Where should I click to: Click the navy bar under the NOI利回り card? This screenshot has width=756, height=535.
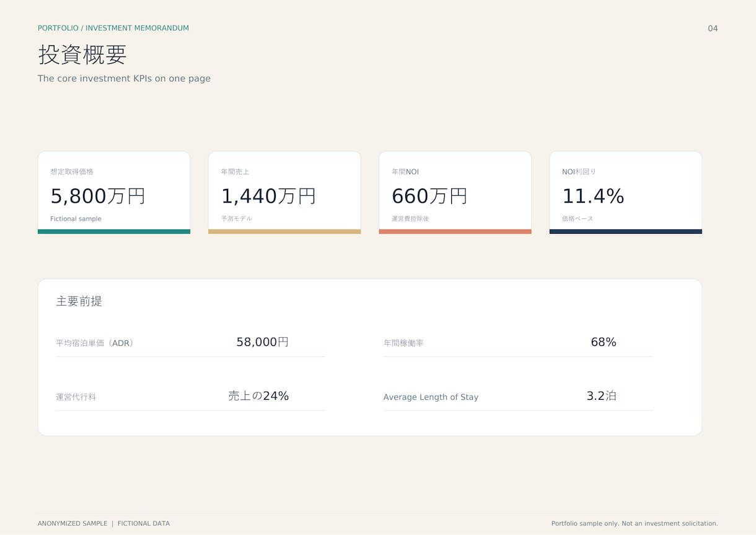point(626,231)
